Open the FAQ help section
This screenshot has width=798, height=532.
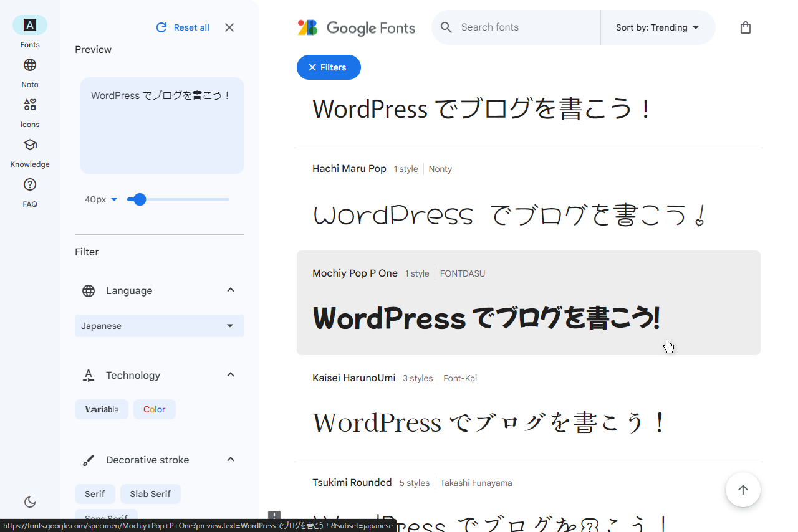coord(30,191)
